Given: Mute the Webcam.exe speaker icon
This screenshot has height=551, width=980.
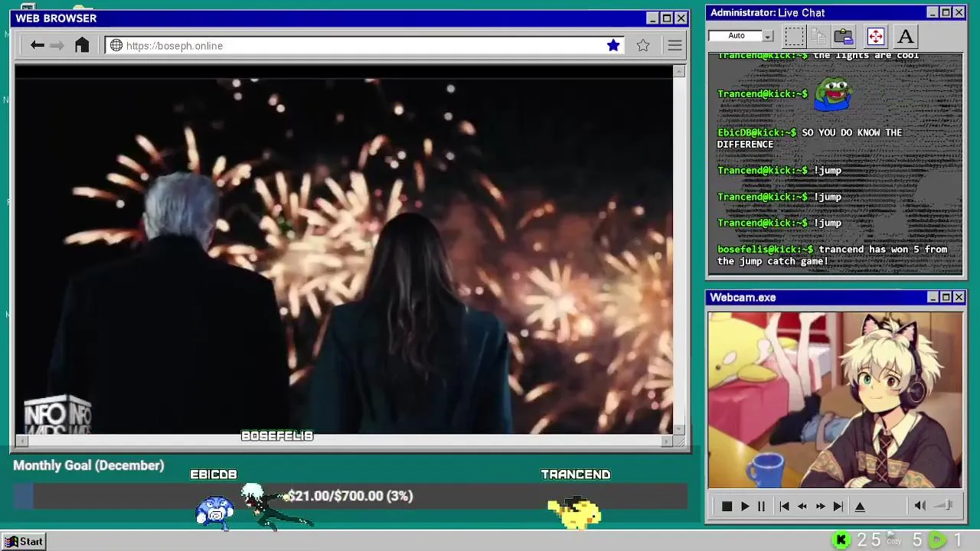Looking at the screenshot, I should [920, 505].
